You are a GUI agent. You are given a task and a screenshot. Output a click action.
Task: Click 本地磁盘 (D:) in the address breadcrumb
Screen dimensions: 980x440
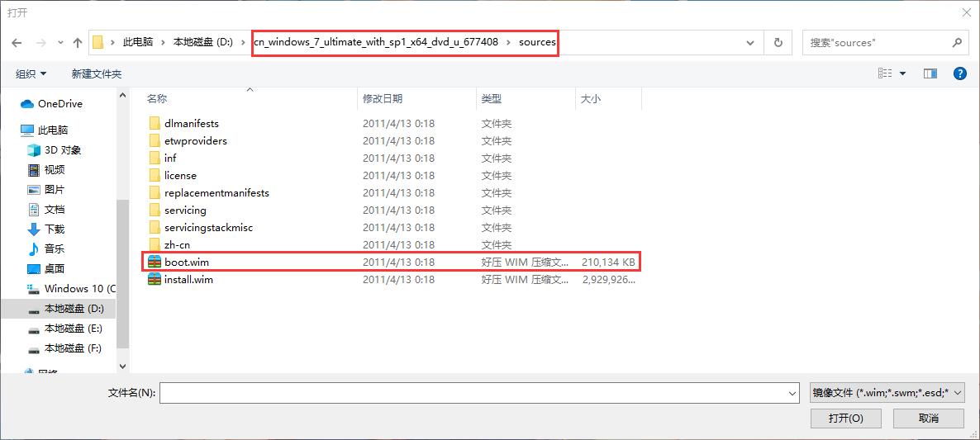pyautogui.click(x=202, y=42)
